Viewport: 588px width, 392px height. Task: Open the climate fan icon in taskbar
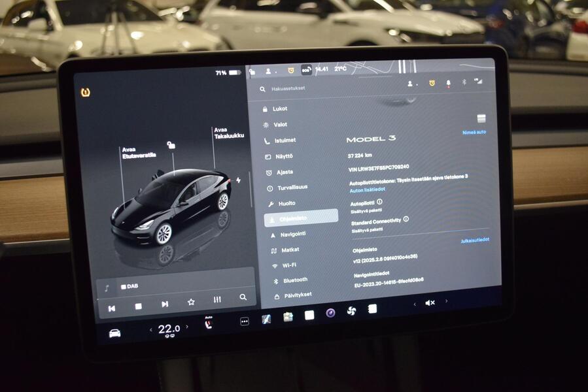point(351,311)
